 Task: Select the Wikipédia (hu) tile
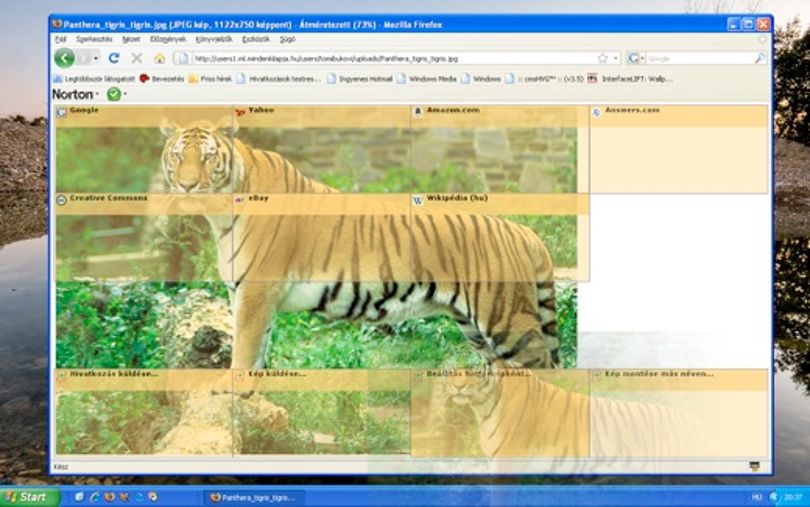tap(500, 237)
